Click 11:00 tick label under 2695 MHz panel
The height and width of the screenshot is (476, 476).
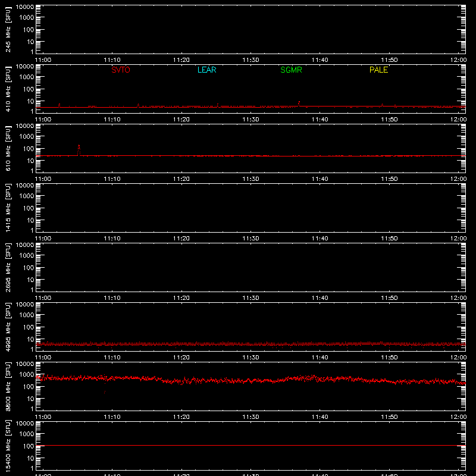coord(43,298)
